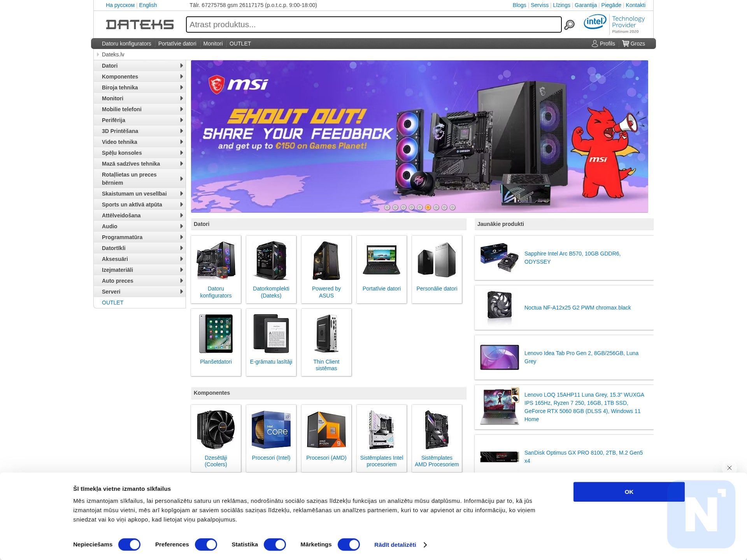Open the Profils user icon
Viewport: 747px width, 560px height.
(x=594, y=44)
